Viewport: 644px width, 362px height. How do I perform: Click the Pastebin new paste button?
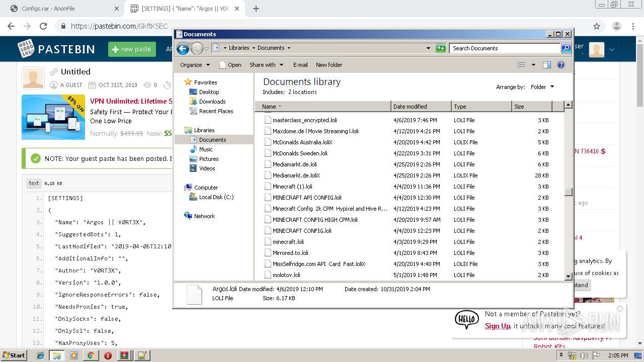pos(132,49)
